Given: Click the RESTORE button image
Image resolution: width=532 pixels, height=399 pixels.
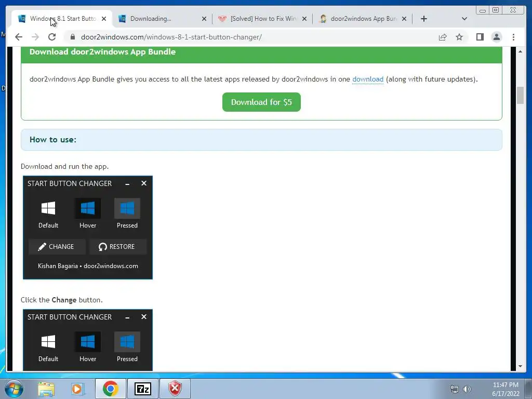Looking at the screenshot, I should pyautogui.click(x=118, y=247).
